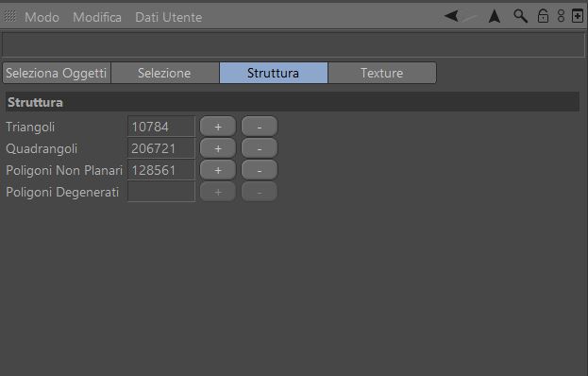Toggle the lock element icon

click(543, 16)
